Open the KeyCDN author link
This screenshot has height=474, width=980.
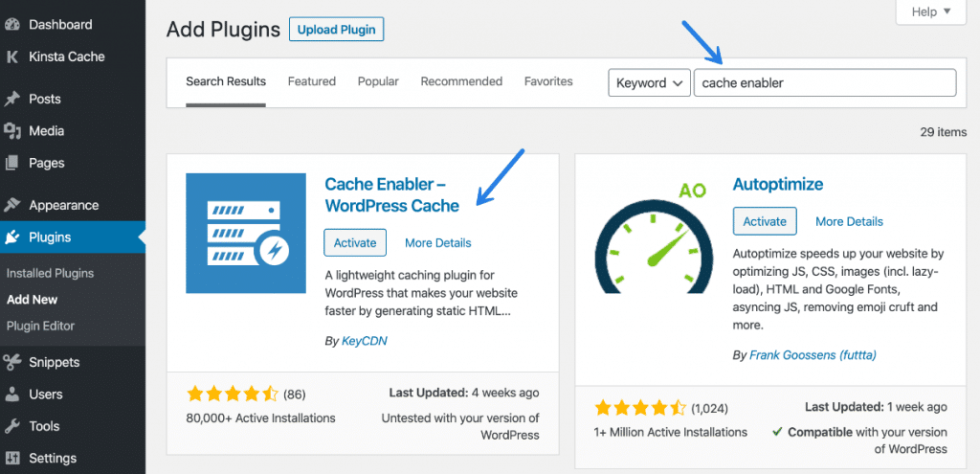(365, 341)
